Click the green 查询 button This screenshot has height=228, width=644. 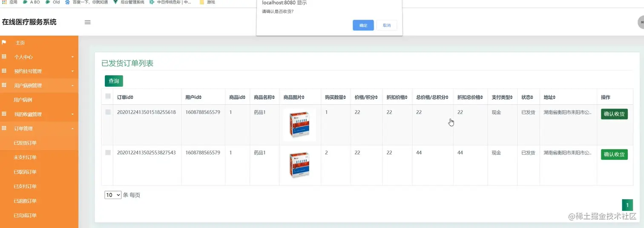[x=114, y=81]
